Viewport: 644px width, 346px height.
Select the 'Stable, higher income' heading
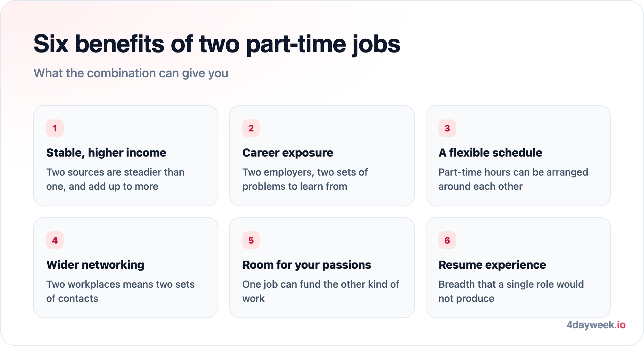point(106,153)
